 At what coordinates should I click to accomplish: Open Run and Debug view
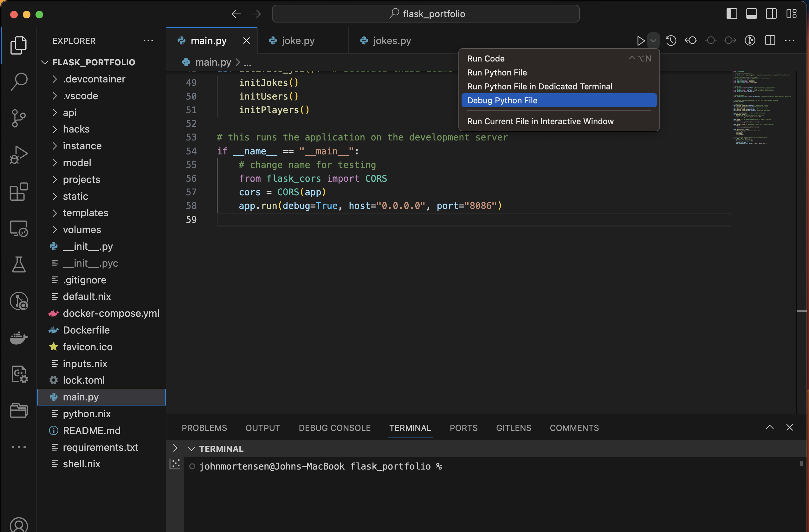point(19,155)
